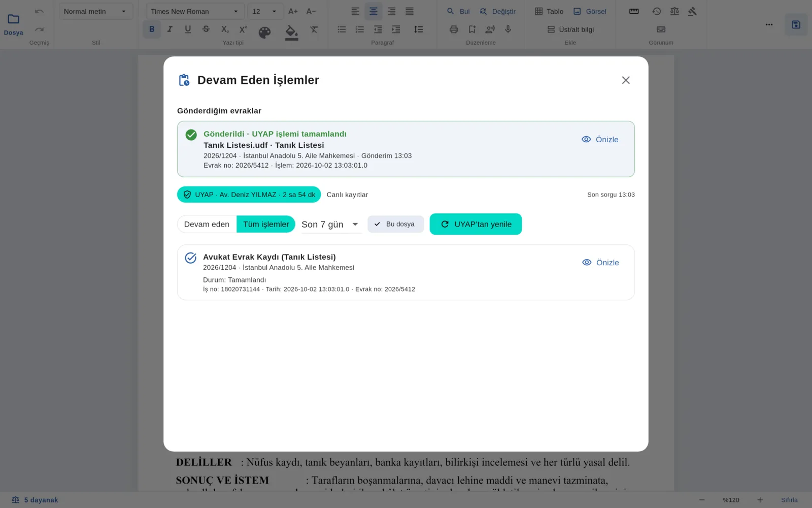
Task: Expand the Normal metin style dropdown
Action: (96, 11)
